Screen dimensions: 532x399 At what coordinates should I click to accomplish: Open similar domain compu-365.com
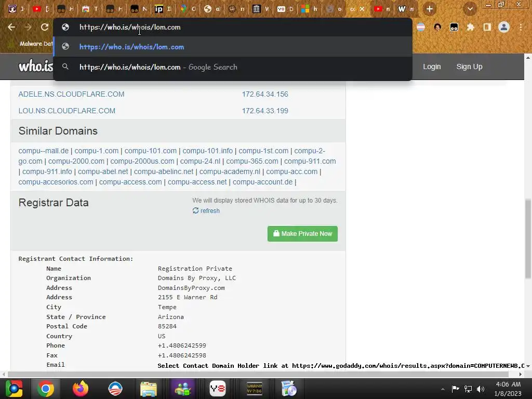click(x=252, y=161)
